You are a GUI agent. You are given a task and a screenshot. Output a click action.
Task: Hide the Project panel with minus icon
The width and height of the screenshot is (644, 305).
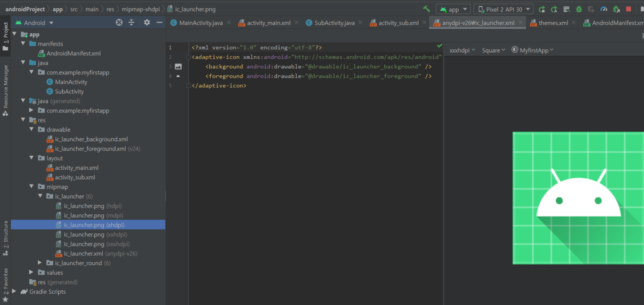pos(159,22)
